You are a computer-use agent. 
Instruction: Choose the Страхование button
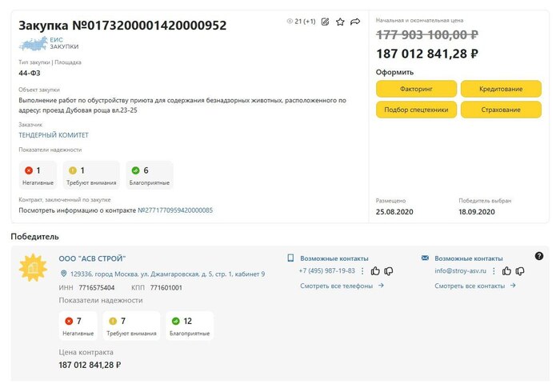[502, 110]
